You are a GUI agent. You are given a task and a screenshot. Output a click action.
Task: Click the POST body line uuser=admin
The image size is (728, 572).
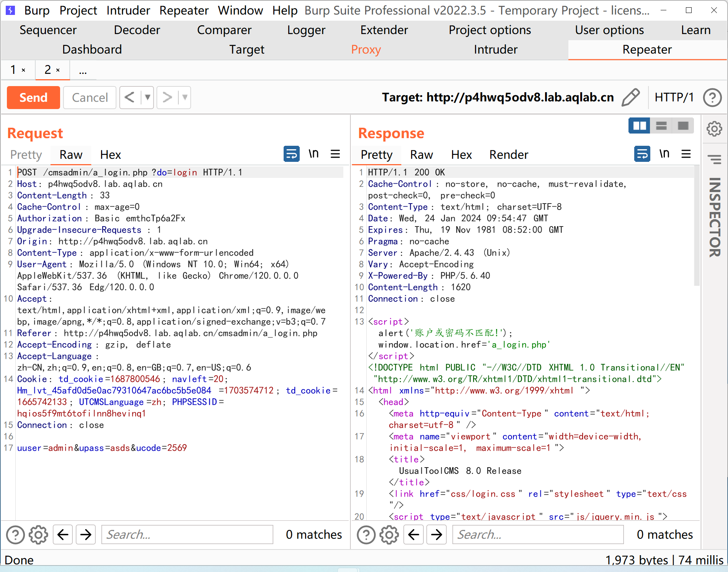click(x=102, y=448)
